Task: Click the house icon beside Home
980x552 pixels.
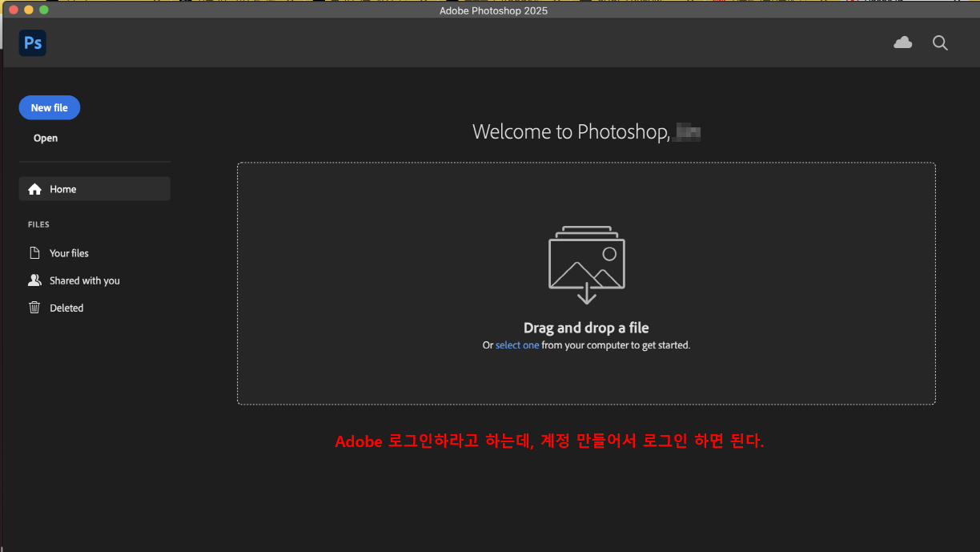Action: click(x=34, y=188)
